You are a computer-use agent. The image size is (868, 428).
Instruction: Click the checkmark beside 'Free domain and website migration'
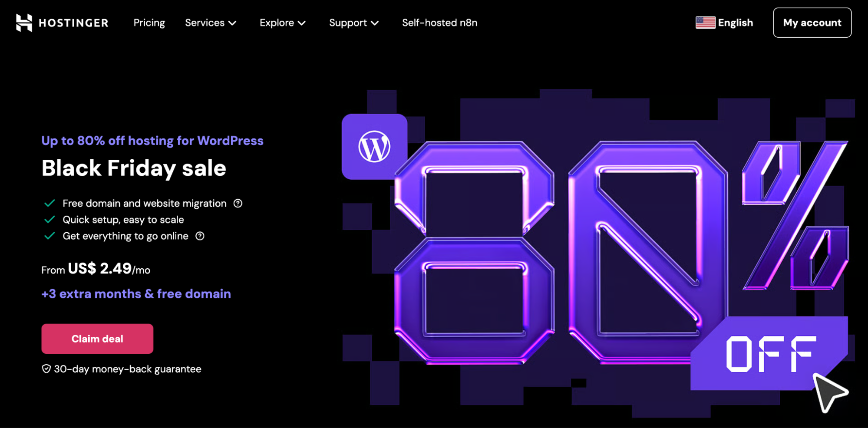(49, 203)
